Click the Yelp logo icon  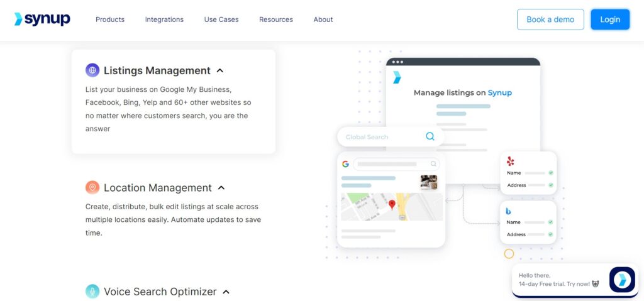510,161
